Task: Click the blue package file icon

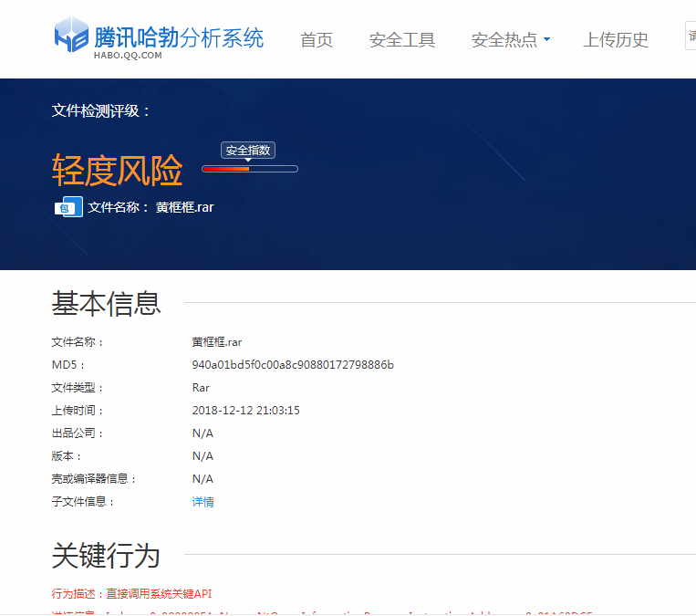Action: click(68, 207)
